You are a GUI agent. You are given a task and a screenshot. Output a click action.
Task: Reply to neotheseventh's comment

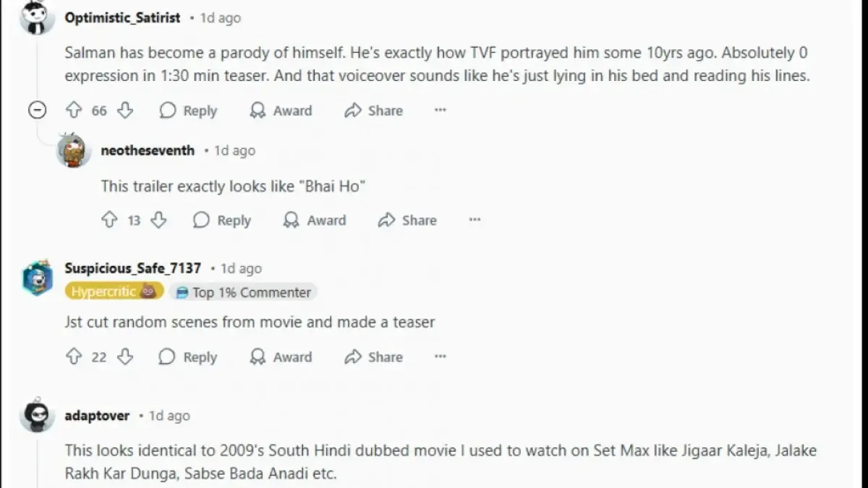[222, 221]
